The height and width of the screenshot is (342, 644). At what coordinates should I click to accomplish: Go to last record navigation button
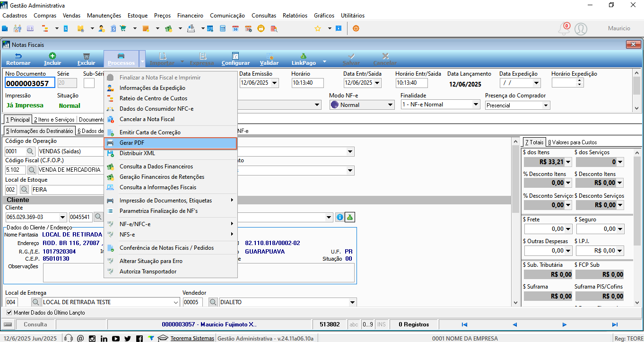pyautogui.click(x=615, y=324)
